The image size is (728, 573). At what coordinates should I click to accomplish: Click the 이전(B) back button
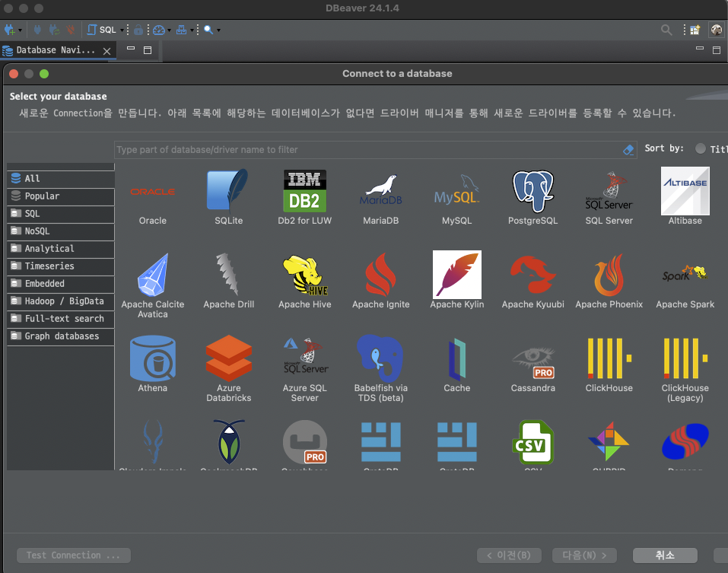[509, 555]
